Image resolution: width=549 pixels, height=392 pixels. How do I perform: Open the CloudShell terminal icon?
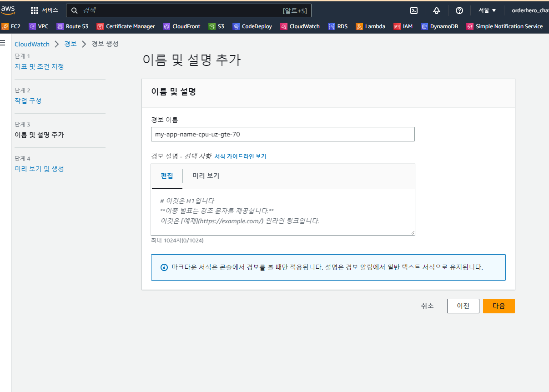414,10
